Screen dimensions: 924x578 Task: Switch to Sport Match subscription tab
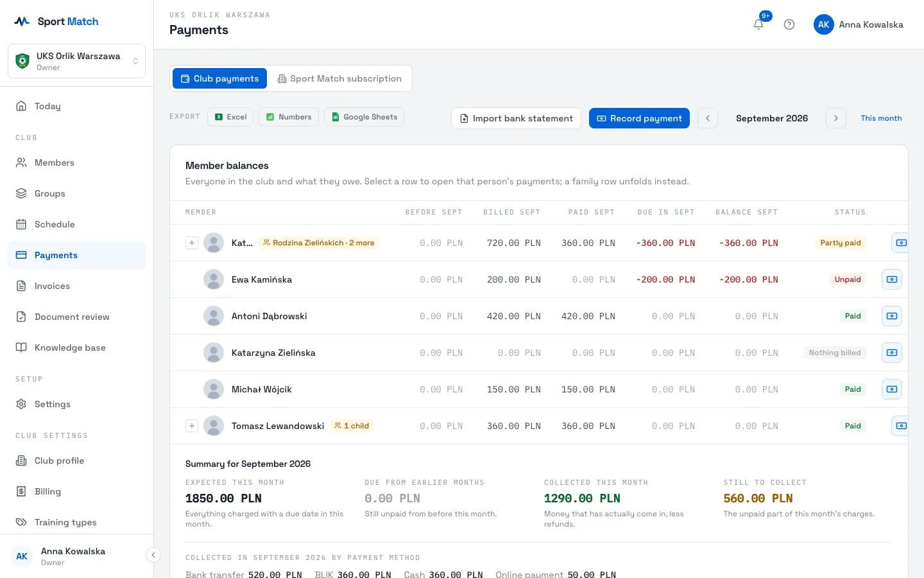pos(339,78)
